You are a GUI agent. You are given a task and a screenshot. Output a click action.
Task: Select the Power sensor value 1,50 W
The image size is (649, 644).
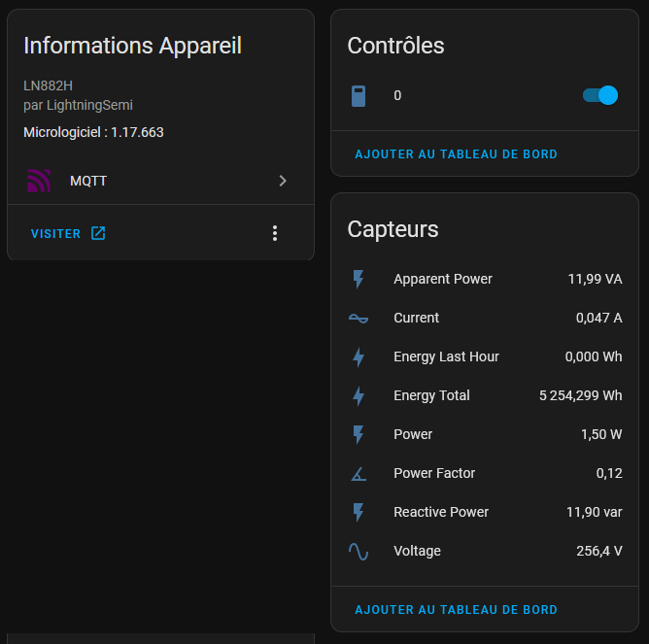pyautogui.click(x=601, y=434)
